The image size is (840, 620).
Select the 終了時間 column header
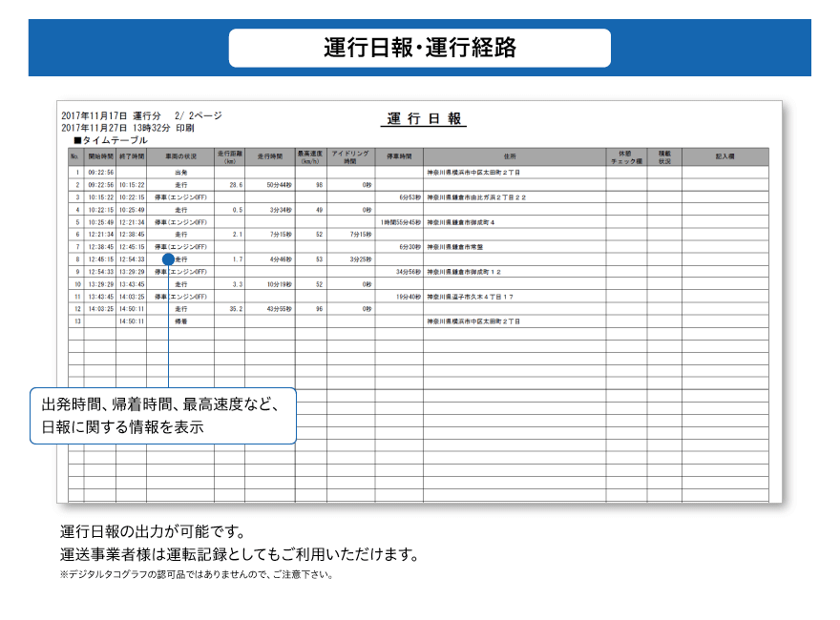[132, 156]
